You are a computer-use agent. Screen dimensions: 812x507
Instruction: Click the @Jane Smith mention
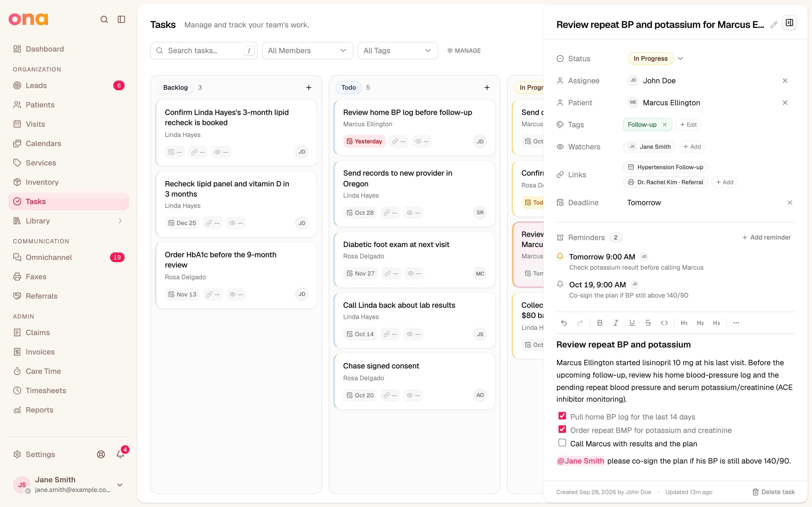click(580, 461)
